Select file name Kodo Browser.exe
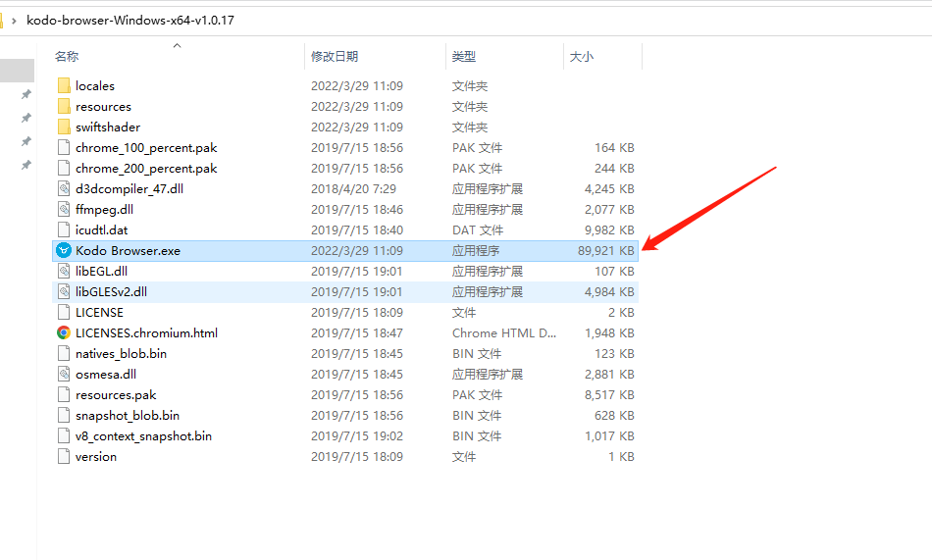The height and width of the screenshot is (560, 932). click(128, 250)
